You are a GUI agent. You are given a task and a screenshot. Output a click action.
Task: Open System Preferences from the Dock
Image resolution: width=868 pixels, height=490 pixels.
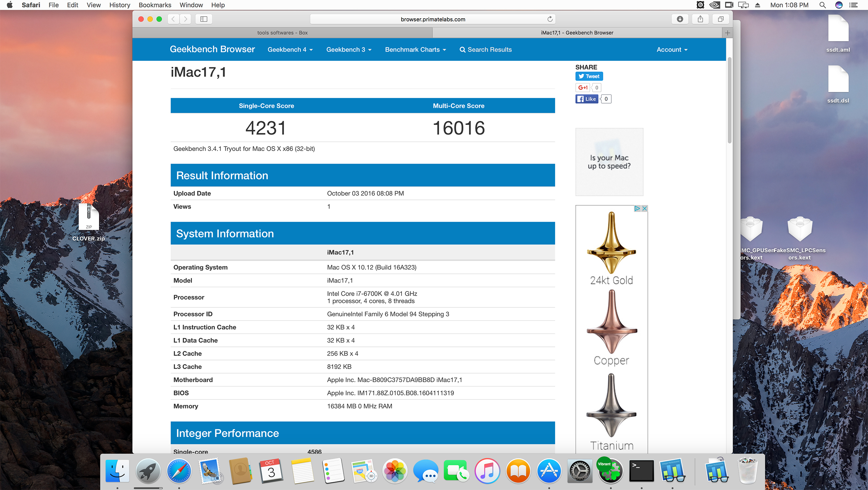click(x=580, y=471)
